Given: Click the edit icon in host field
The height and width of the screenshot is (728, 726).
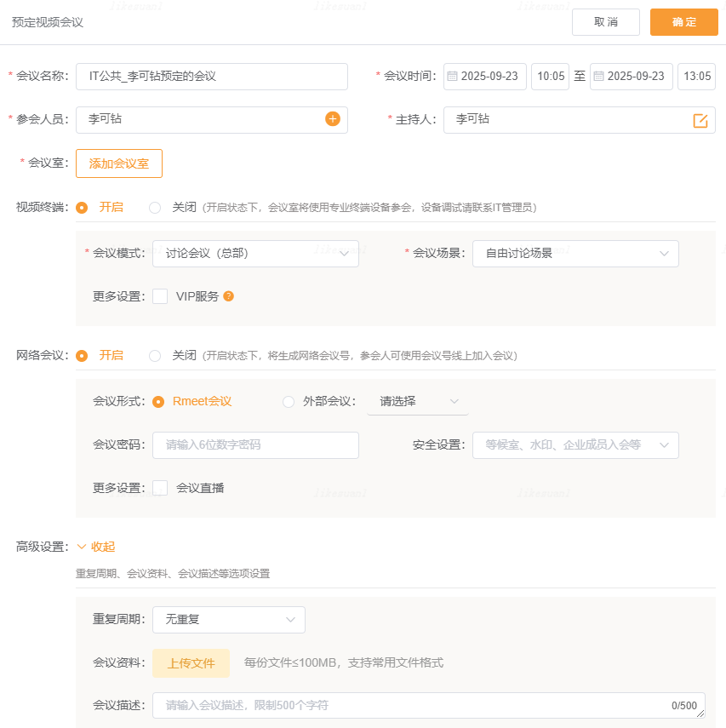Looking at the screenshot, I should 700,120.
